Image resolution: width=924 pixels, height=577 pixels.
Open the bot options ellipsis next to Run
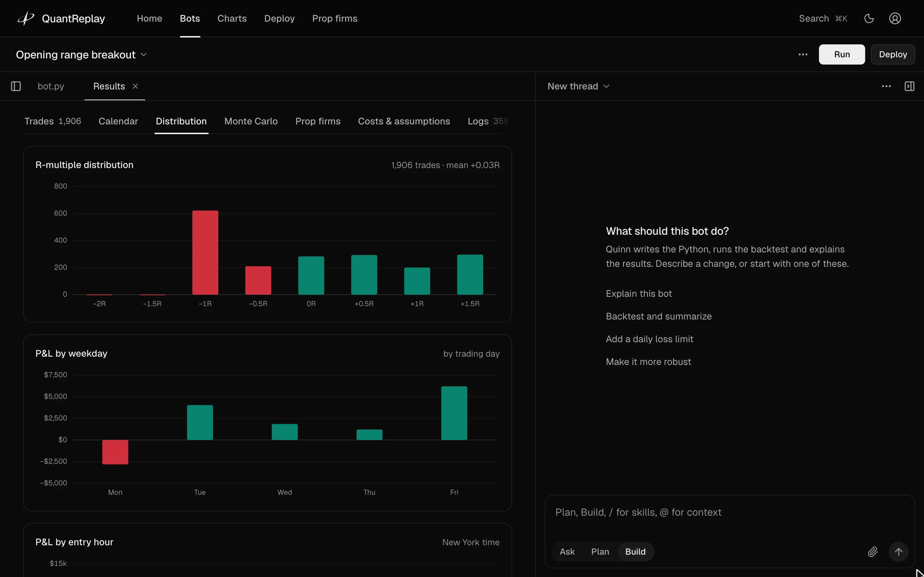pos(803,54)
